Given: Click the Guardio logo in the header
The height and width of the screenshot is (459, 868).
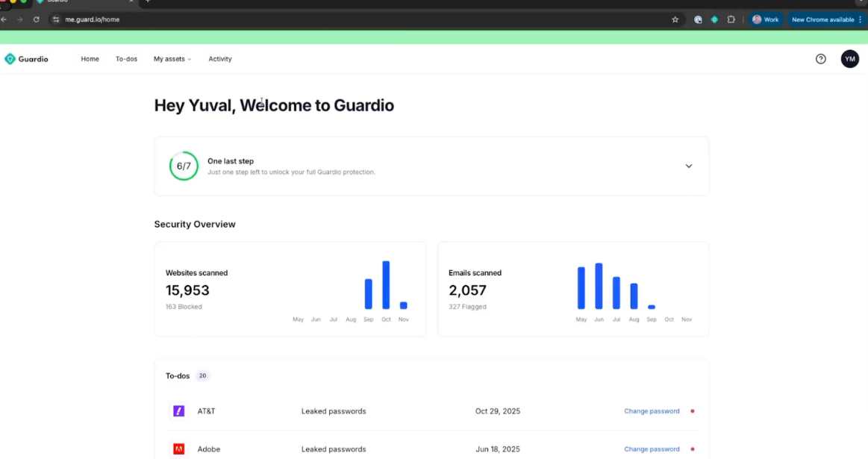Looking at the screenshot, I should click(26, 59).
